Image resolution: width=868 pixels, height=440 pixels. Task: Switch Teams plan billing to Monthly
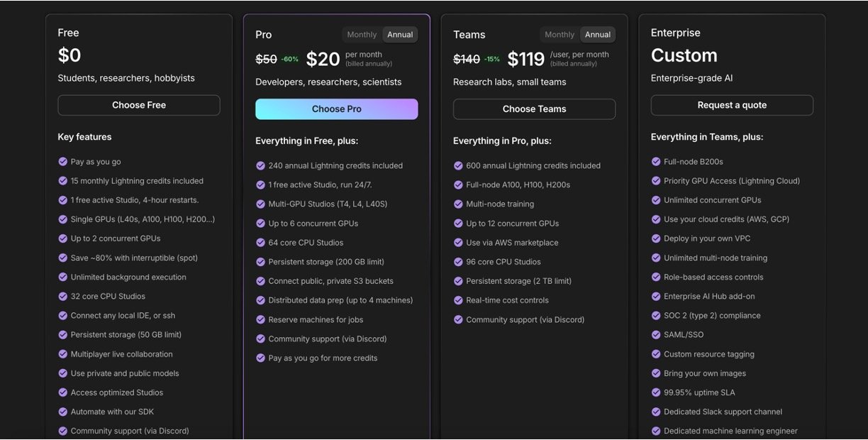click(560, 35)
